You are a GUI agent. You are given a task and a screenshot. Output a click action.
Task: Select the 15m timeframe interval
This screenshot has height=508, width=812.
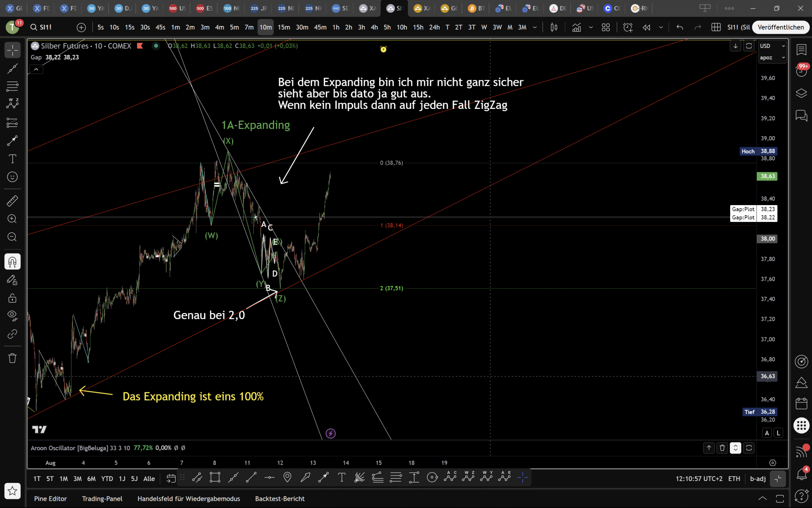284,27
